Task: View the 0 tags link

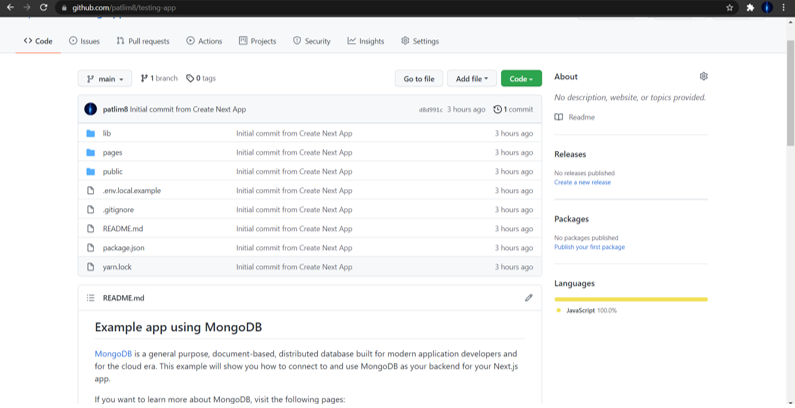Action: tap(201, 78)
